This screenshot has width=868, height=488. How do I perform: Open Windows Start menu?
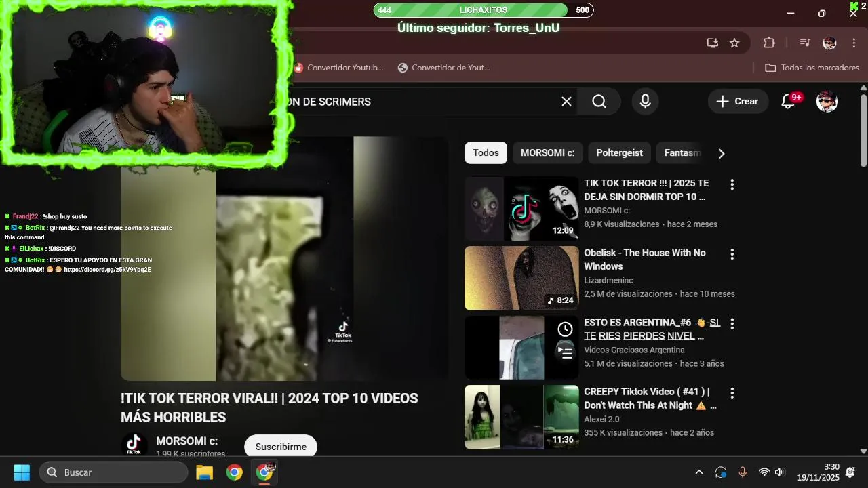(22, 472)
